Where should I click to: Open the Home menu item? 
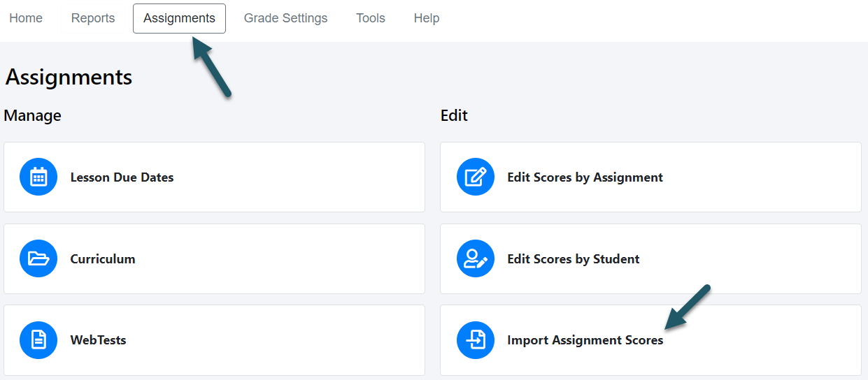point(26,18)
